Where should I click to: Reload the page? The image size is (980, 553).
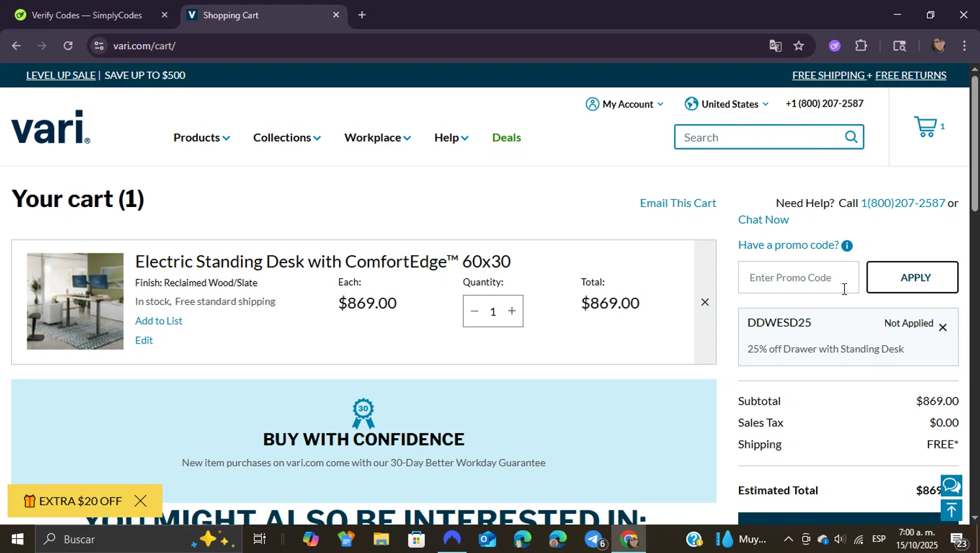point(68,46)
